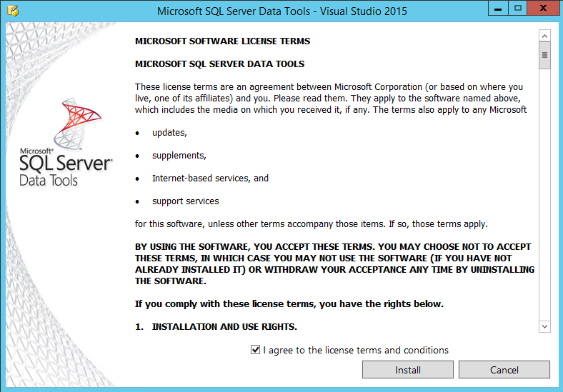563x392 pixels.
Task: Click 'for this software, unless other terms' line
Action: [x=312, y=224]
